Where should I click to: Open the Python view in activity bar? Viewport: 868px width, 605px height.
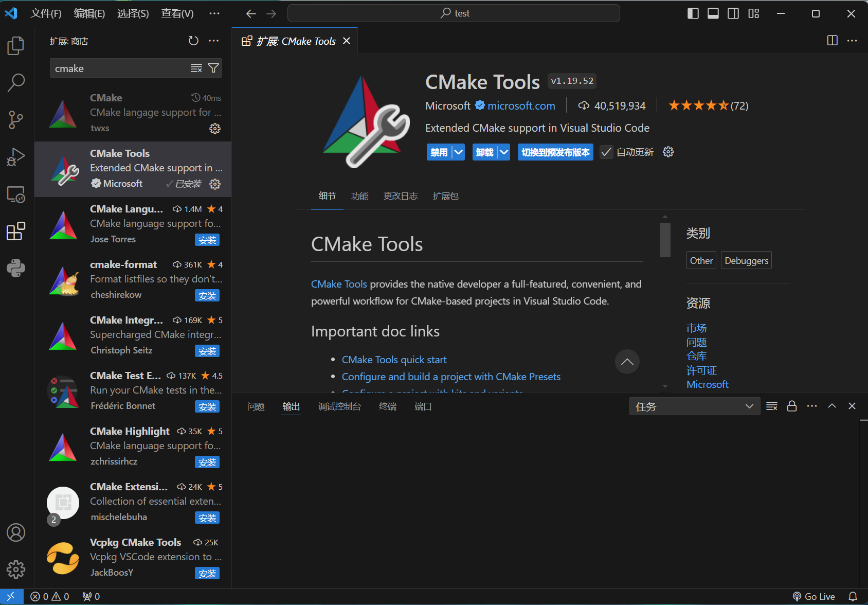16,268
